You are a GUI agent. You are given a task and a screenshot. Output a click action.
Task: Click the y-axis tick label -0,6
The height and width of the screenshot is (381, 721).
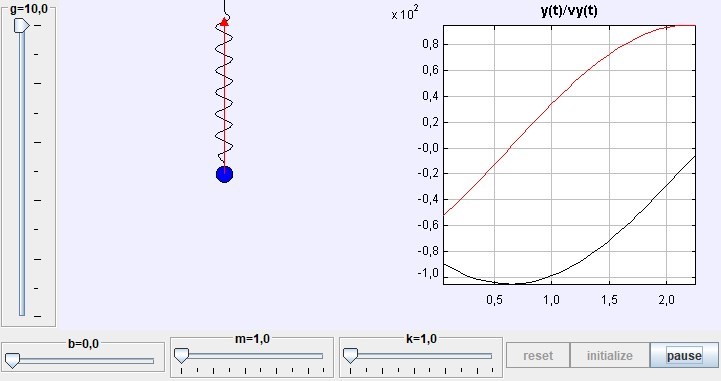tap(428, 225)
